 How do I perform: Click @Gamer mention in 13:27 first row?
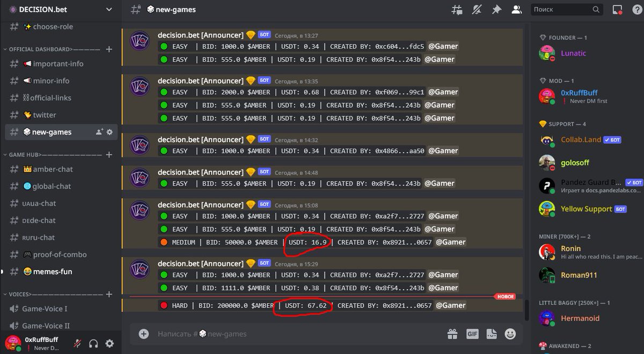443,46
